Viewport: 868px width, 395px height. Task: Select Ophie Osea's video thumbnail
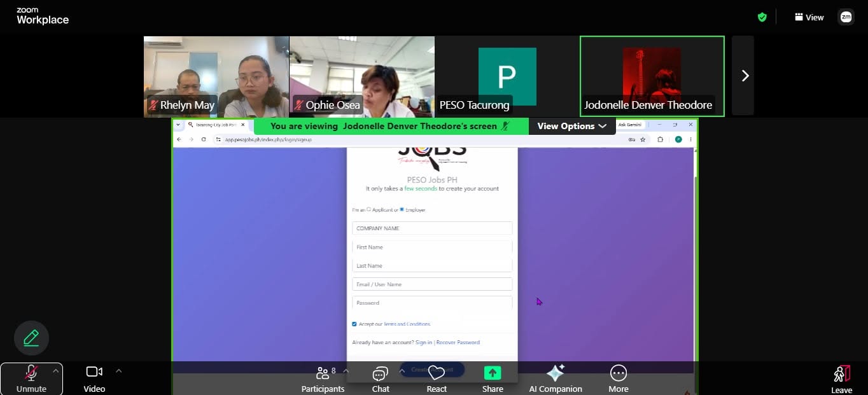pyautogui.click(x=362, y=76)
